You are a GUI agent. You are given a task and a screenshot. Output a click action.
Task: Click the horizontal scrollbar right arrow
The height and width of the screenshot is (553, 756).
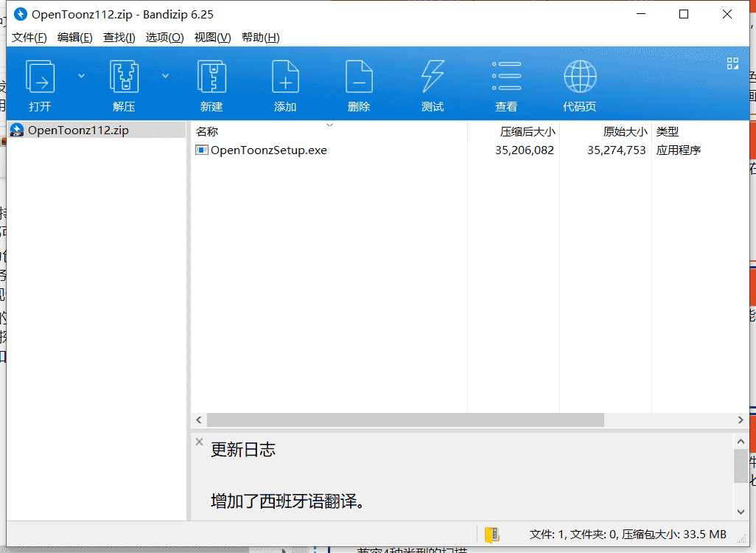[x=741, y=420]
